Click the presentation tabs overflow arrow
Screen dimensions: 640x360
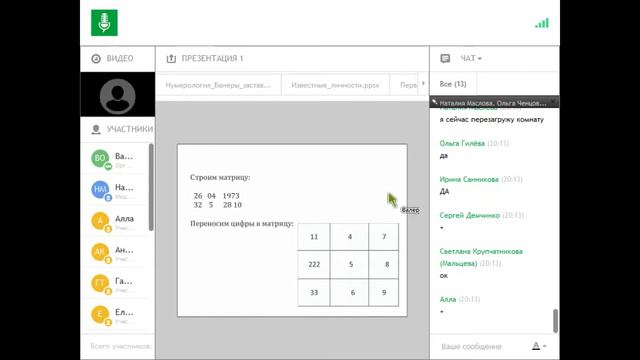pos(423,84)
